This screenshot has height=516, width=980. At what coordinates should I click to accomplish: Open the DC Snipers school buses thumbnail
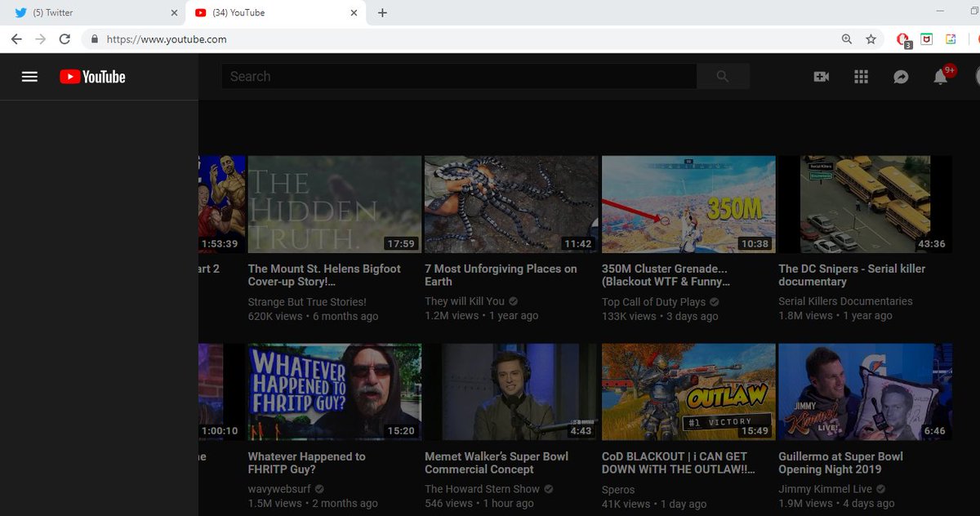coord(865,205)
